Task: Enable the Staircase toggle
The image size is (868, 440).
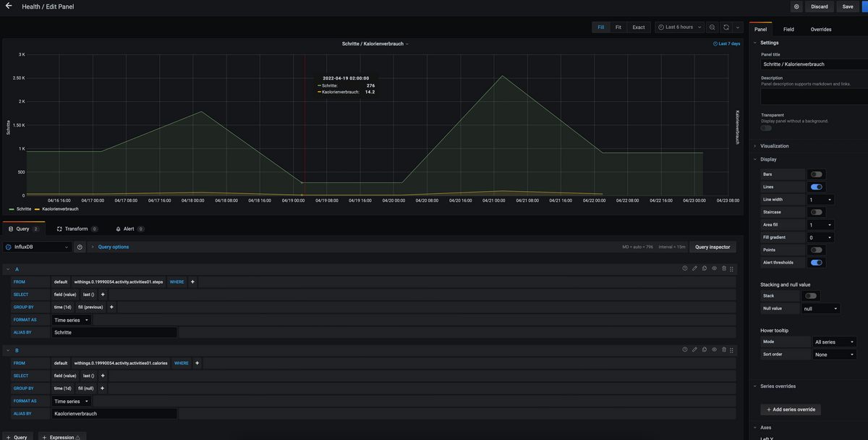Action: click(x=816, y=212)
